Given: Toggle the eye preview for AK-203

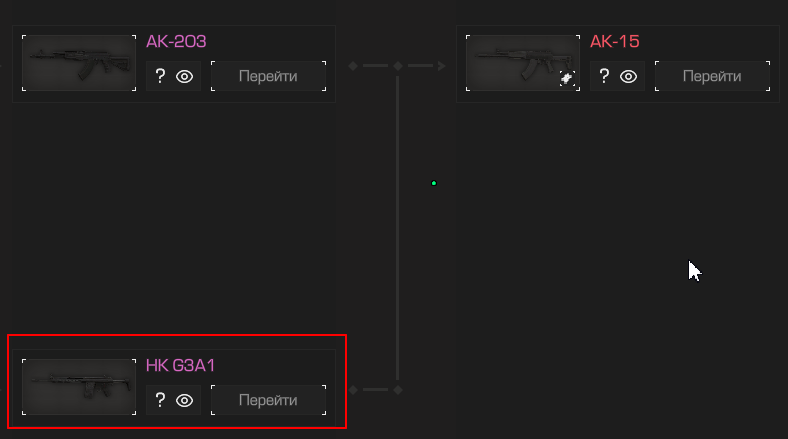Looking at the screenshot, I should (x=184, y=76).
